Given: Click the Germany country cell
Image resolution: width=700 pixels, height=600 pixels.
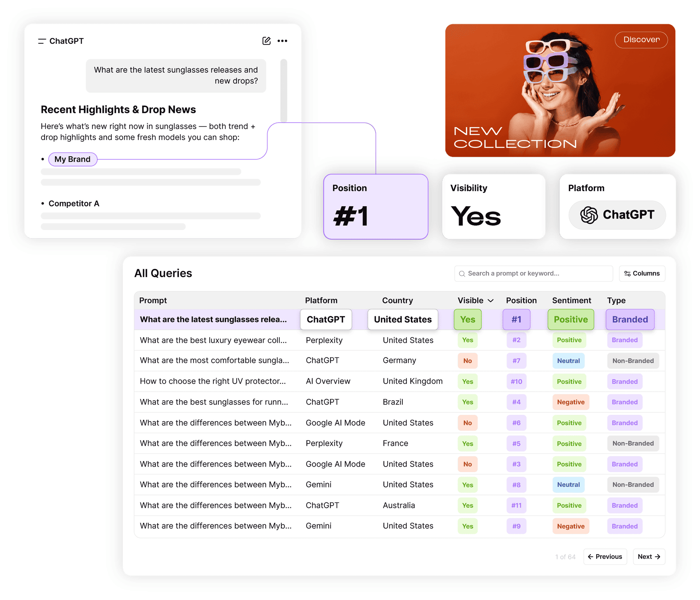Looking at the screenshot, I should tap(399, 361).
